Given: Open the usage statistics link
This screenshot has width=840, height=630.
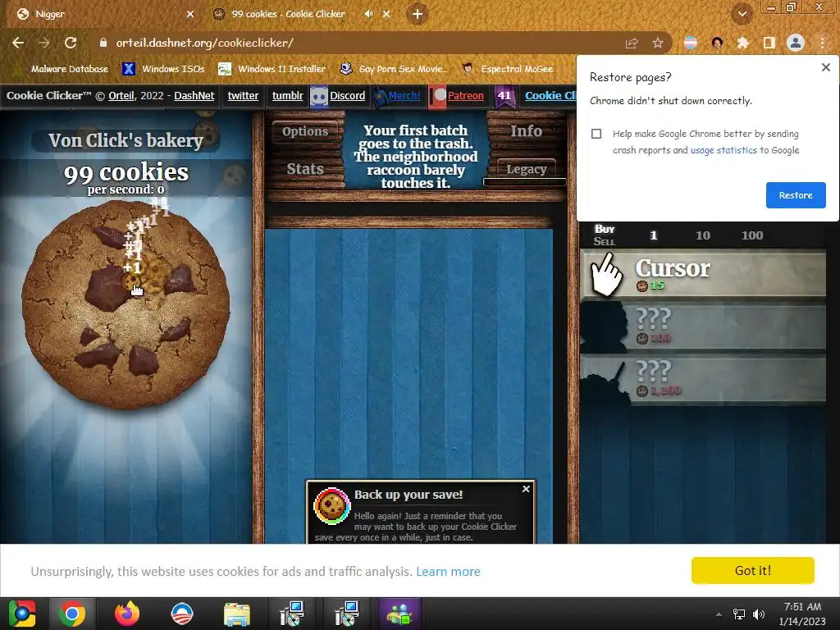Looking at the screenshot, I should click(x=724, y=150).
